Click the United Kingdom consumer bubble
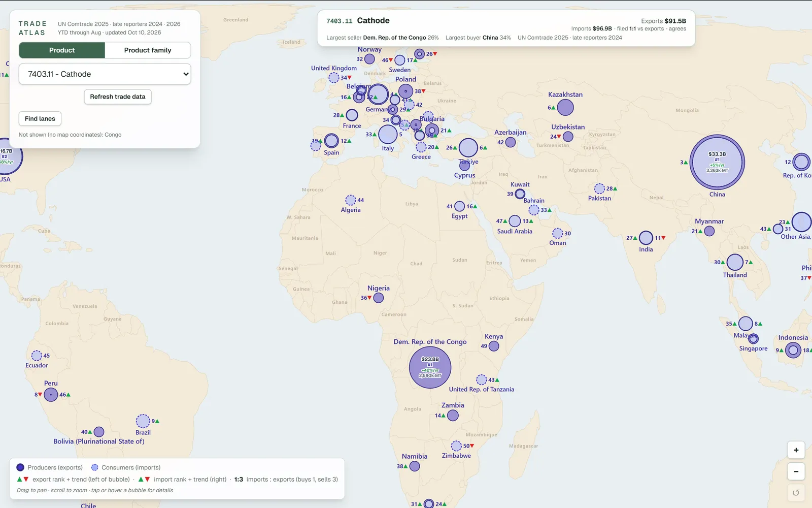 (333, 78)
